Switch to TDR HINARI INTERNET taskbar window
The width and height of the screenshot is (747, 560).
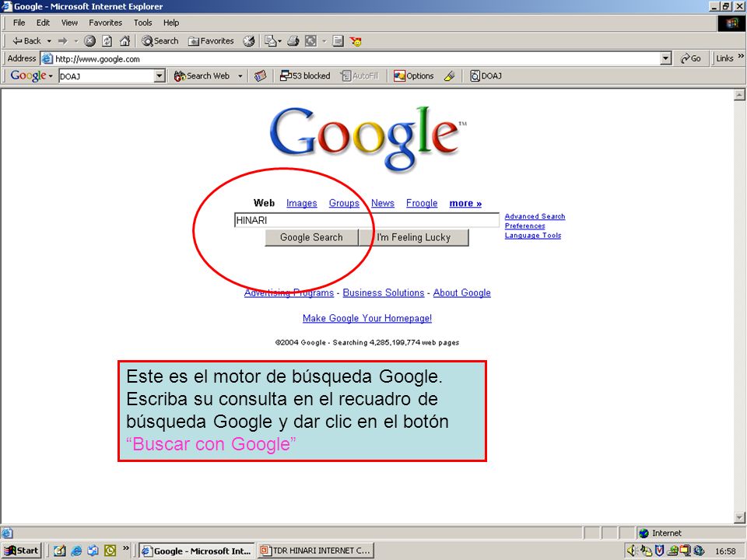(x=316, y=551)
